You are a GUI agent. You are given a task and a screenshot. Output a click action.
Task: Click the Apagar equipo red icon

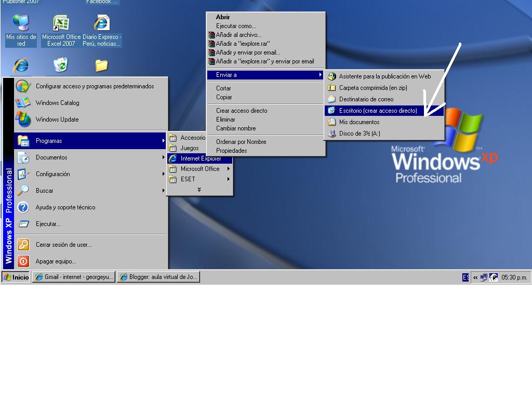click(x=23, y=261)
